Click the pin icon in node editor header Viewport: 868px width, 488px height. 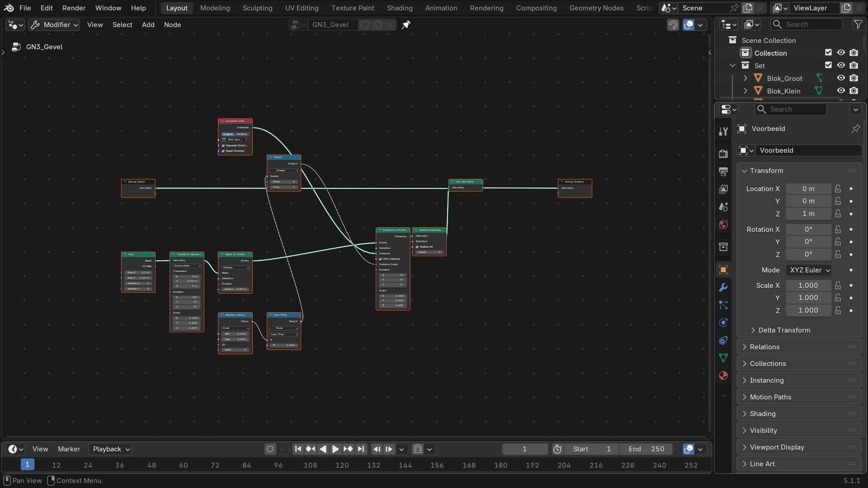[x=406, y=24]
